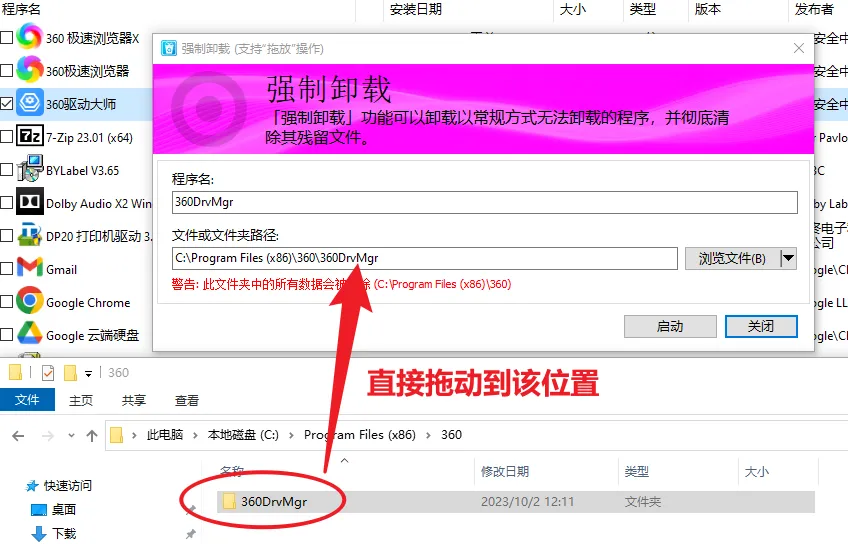Viewport: 848px width, 544px height.
Task: Click the 文件或文件夹路径 input field
Action: (x=425, y=258)
